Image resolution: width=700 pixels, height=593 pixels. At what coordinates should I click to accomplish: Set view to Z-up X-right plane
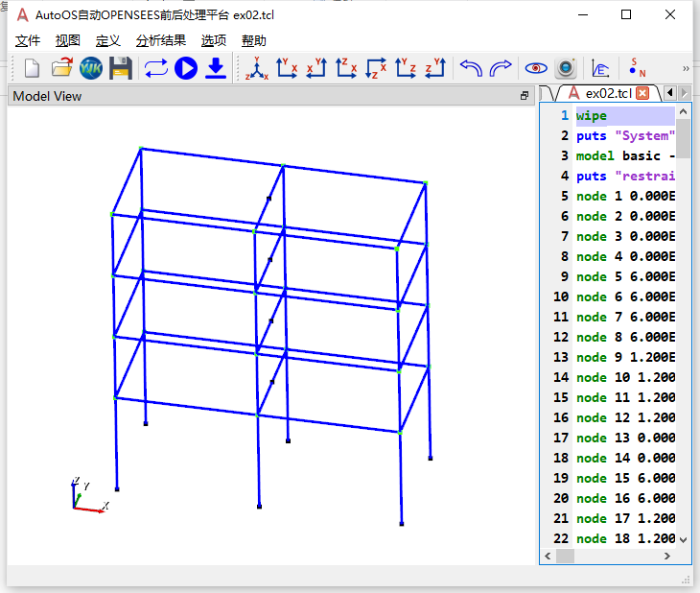pyautogui.click(x=346, y=68)
